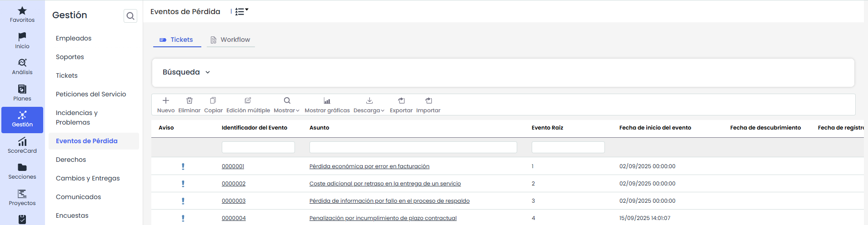The width and height of the screenshot is (868, 225).
Task: Open Tickets in the Gestión menu
Action: (x=67, y=75)
